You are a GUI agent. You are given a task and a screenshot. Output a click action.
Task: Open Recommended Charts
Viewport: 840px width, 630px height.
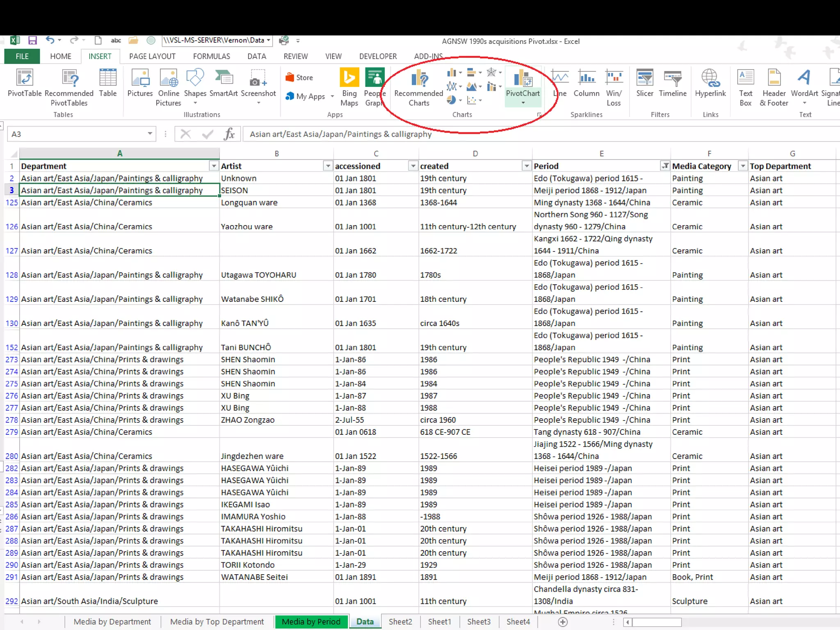tap(419, 78)
